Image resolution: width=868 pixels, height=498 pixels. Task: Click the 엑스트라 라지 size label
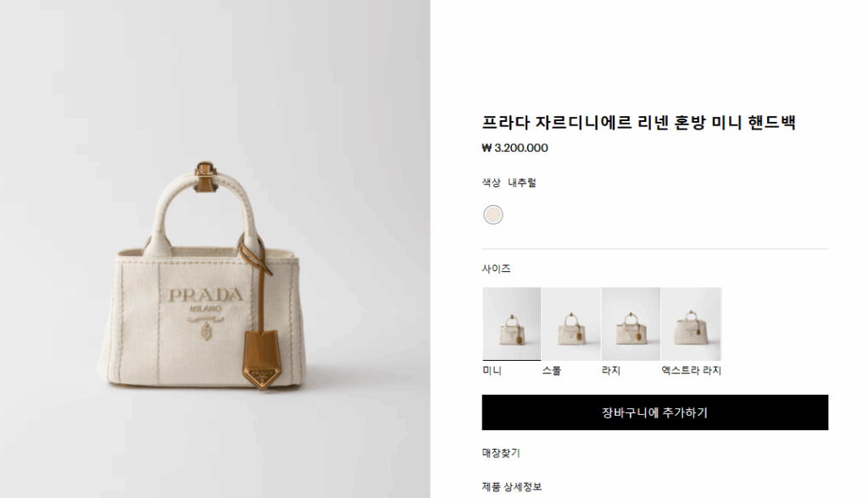click(692, 371)
